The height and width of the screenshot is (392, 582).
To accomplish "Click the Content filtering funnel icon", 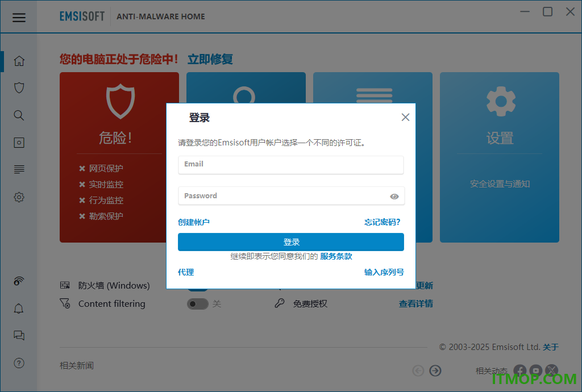I will [x=65, y=303].
